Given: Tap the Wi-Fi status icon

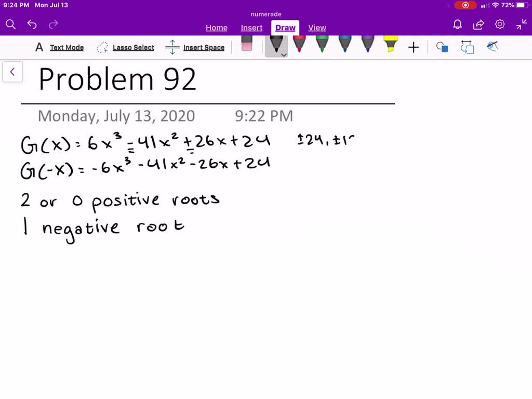Looking at the screenshot, I should 495,5.
